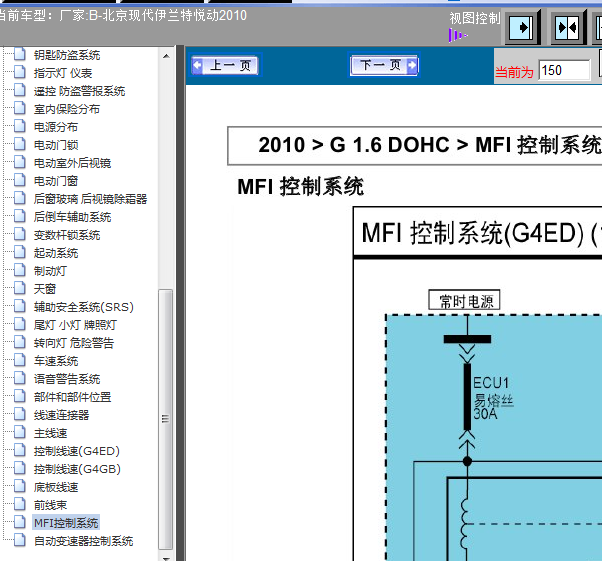Select 后倒车辅助系统 tree entry
This screenshot has height=561, width=602.
click(73, 217)
